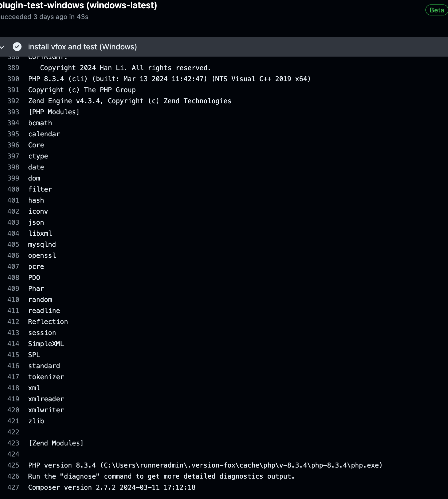This screenshot has height=499, width=448.
Task: Select the job title 'plugin-test-windows (windows-latest)'
Action: (78, 5)
